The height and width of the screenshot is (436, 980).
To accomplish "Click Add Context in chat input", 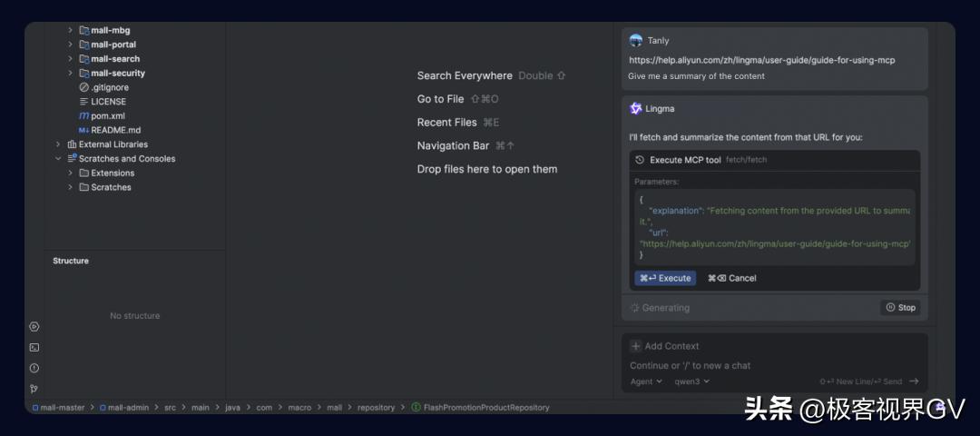I will [x=665, y=346].
